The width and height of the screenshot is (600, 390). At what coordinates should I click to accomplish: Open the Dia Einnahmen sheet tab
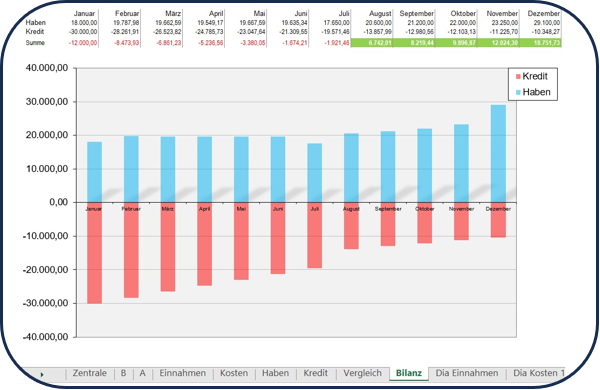(467, 373)
